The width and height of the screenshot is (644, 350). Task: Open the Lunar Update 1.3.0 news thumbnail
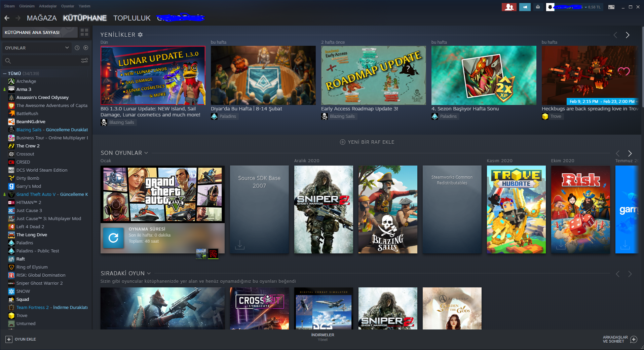click(x=153, y=75)
